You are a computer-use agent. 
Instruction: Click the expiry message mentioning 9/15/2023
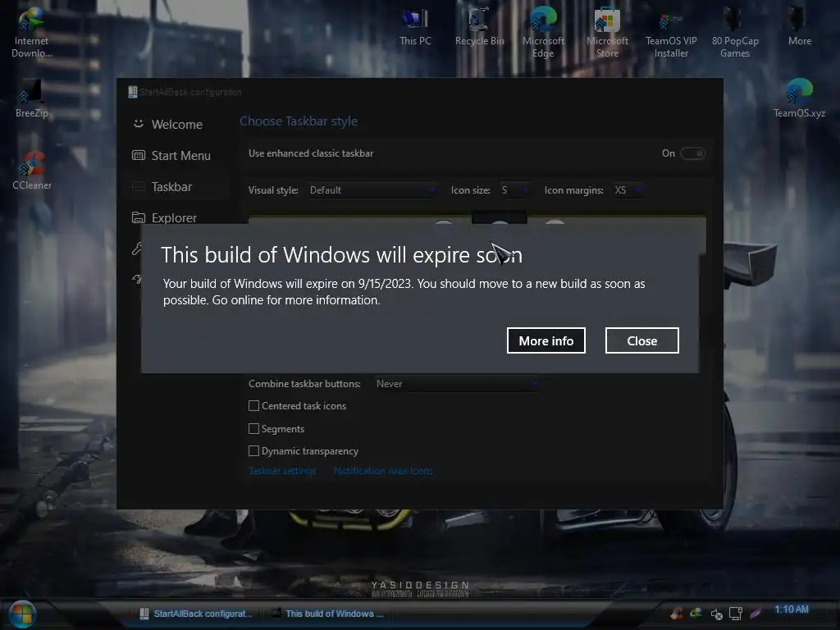[404, 292]
